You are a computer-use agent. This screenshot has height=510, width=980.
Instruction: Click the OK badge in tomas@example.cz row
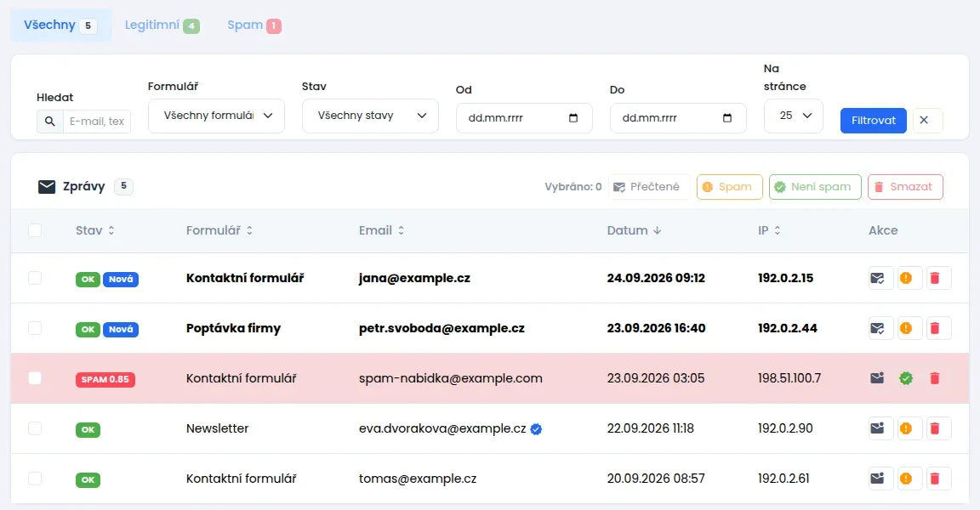[x=88, y=479]
